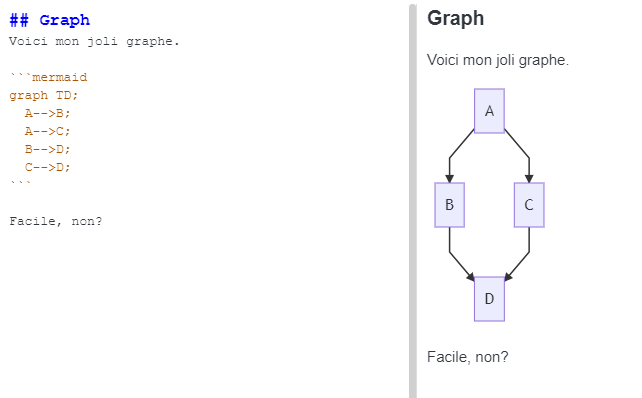Click the 'C-->D;' code line

(x=47, y=167)
